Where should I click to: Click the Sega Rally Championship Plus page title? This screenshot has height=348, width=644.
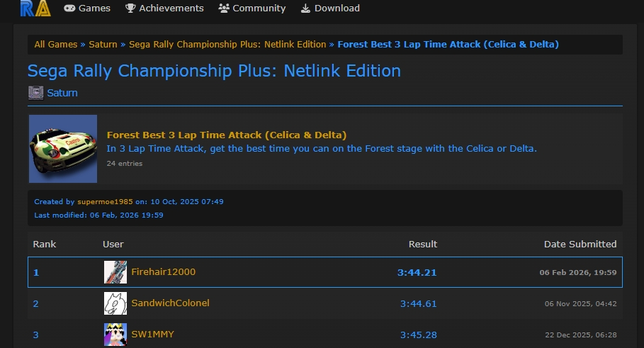point(214,71)
